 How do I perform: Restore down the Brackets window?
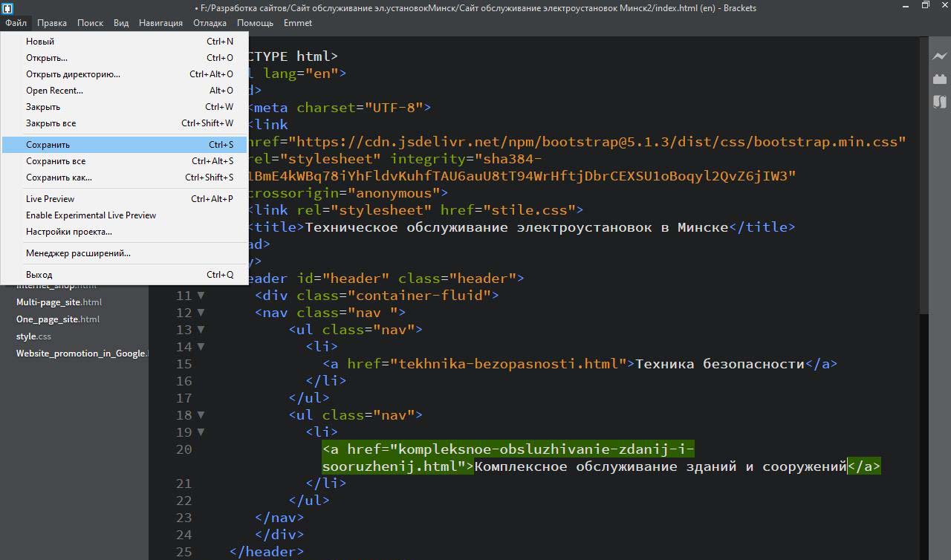click(925, 6)
